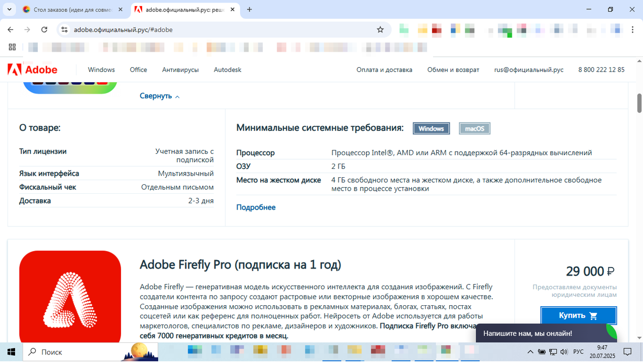
Task: Show Windows system requirements
Action: [x=432, y=129]
